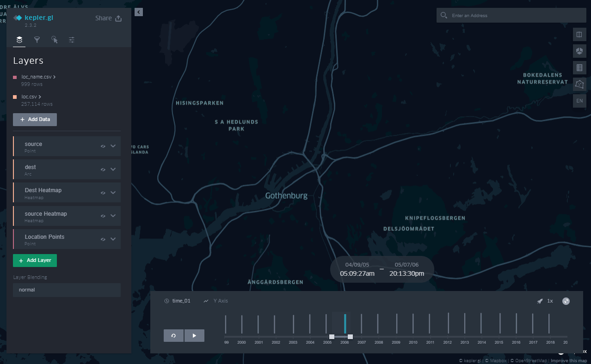Viewport: 591px width, 364px height.
Task: Change playback speed 1x
Action: click(x=550, y=301)
